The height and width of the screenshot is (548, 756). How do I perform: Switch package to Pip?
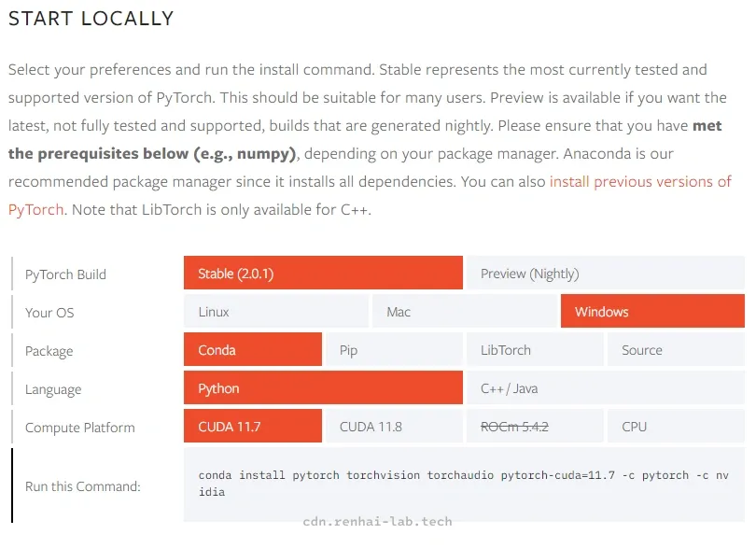click(394, 350)
